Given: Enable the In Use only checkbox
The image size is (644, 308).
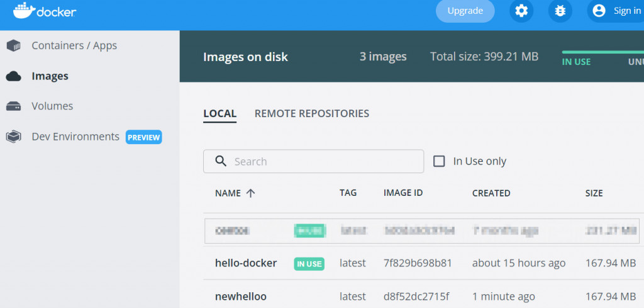Looking at the screenshot, I should click(439, 161).
